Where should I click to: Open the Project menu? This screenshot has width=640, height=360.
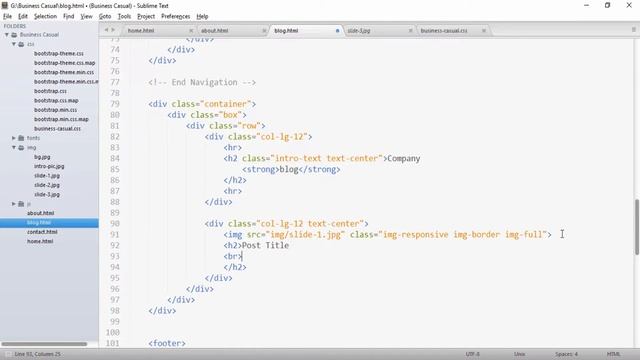(146, 16)
